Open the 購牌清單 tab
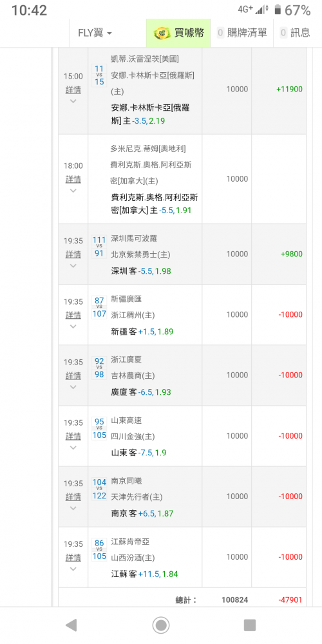The height and width of the screenshot is (644, 322). coord(242,33)
